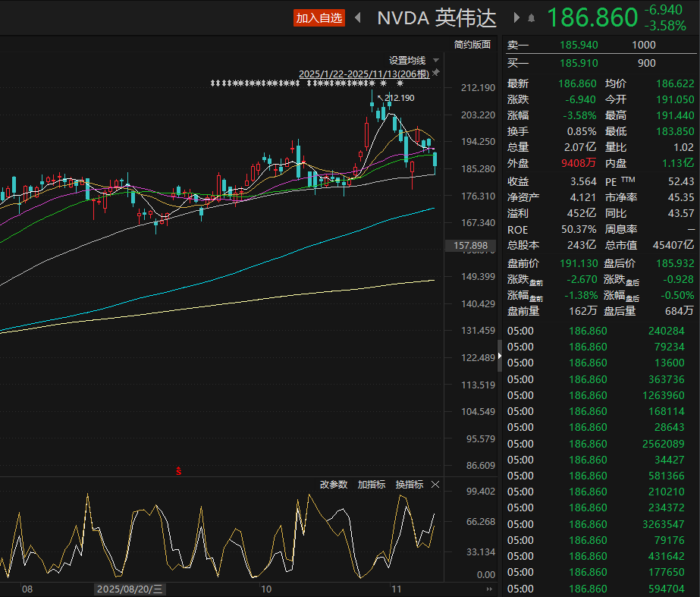Viewport: 700px width, 597px height.
Task: Open 换指标 to switch indicator
Action: pos(410,485)
